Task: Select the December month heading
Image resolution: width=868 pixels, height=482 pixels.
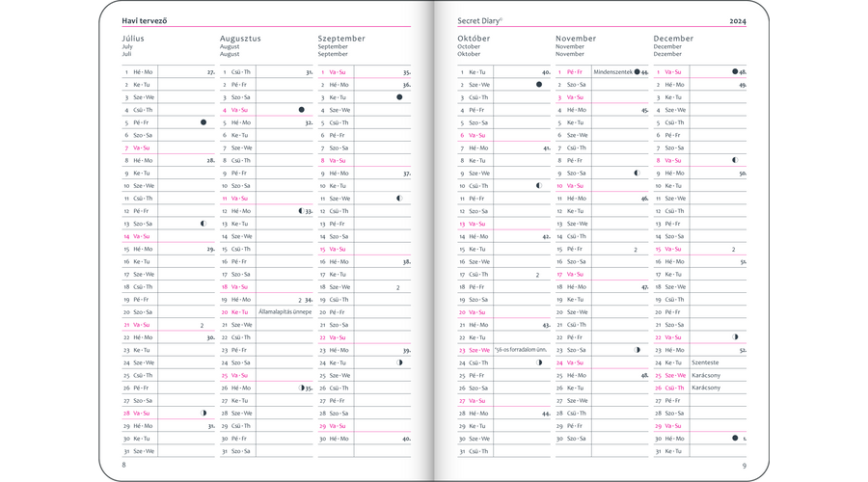Action: (x=673, y=39)
